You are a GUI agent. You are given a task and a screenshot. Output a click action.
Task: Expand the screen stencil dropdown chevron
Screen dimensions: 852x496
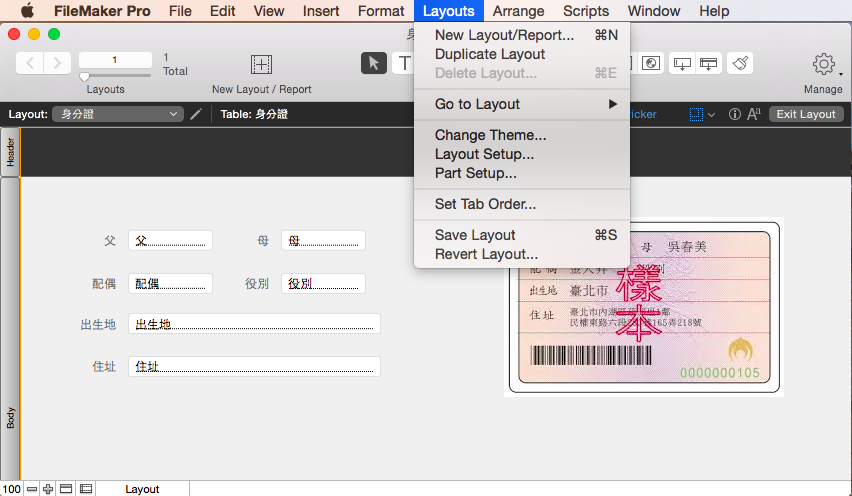pos(711,115)
